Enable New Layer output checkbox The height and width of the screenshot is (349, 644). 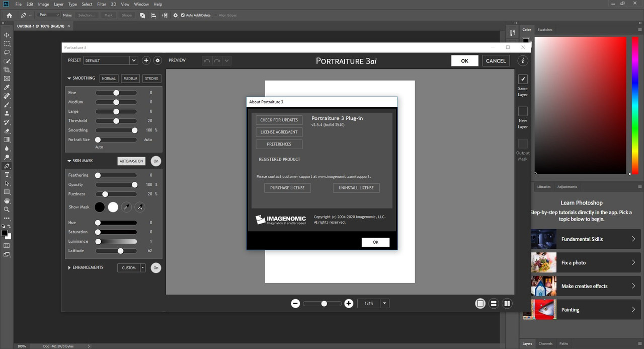(x=523, y=111)
